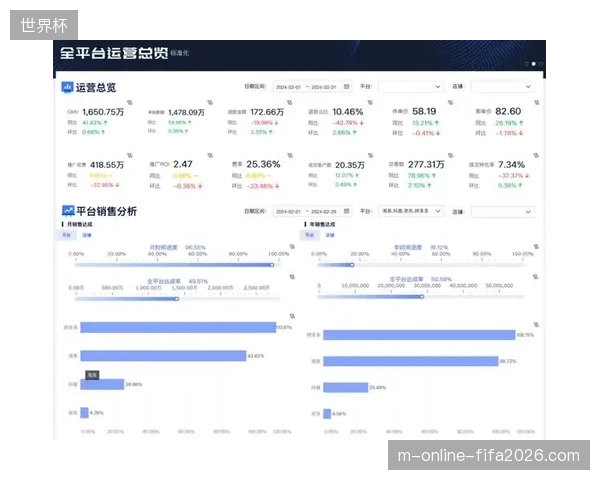Click the corner icon on the 10.46% card
Screen dimensions: 600x480
(x=370, y=103)
